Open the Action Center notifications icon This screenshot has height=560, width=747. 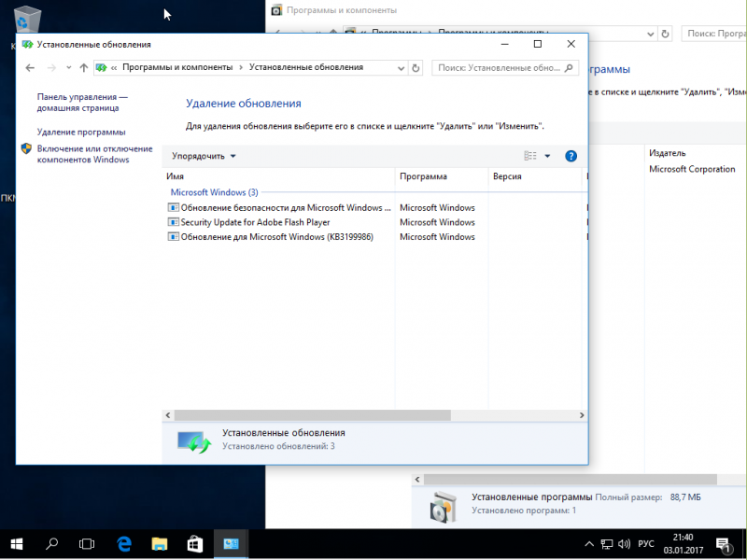tap(723, 544)
